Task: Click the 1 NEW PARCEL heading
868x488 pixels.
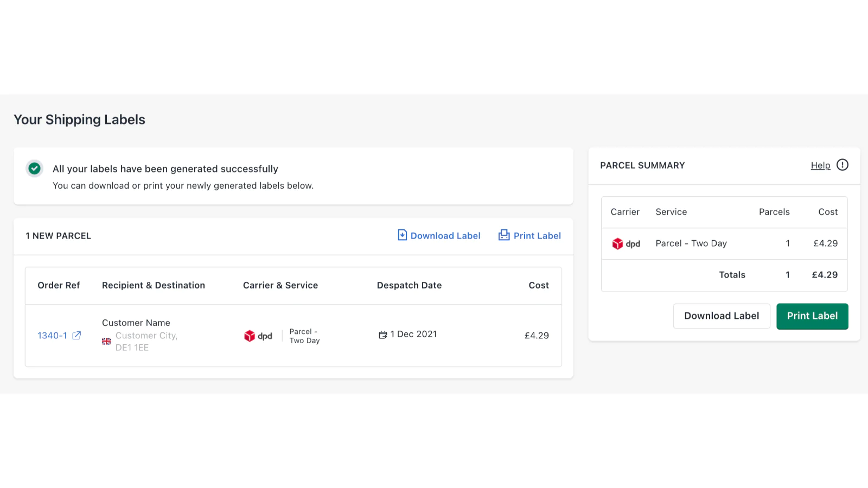Action: tap(58, 236)
